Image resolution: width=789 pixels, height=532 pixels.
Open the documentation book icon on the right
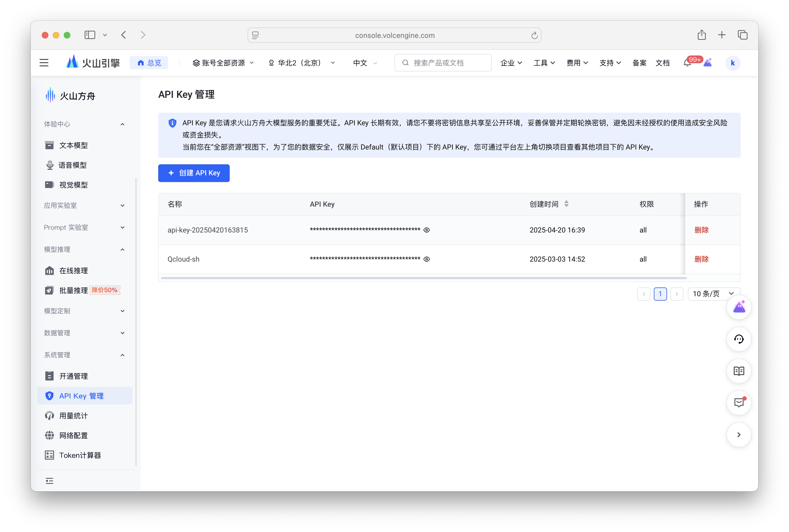point(739,371)
